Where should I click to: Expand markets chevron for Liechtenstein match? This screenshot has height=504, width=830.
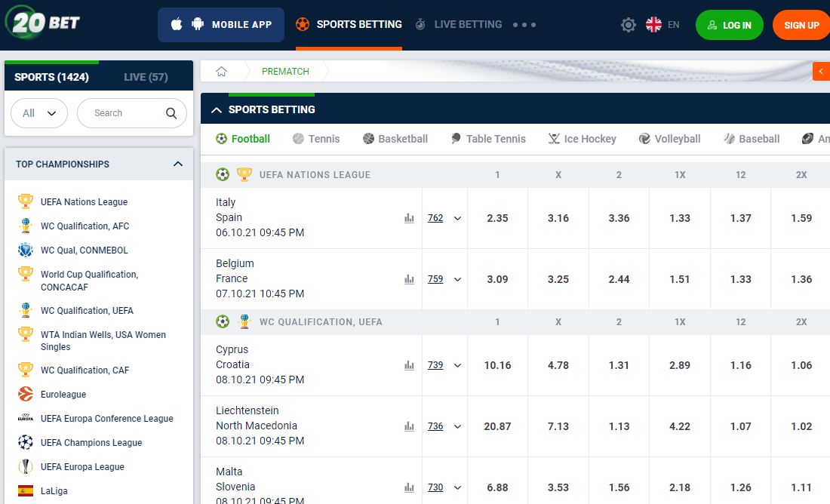[457, 426]
